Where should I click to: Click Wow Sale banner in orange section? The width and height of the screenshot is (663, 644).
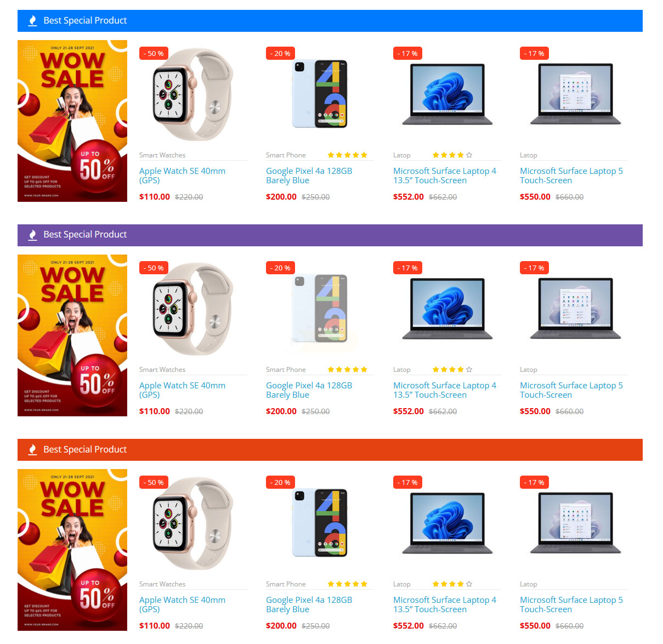pos(72,550)
